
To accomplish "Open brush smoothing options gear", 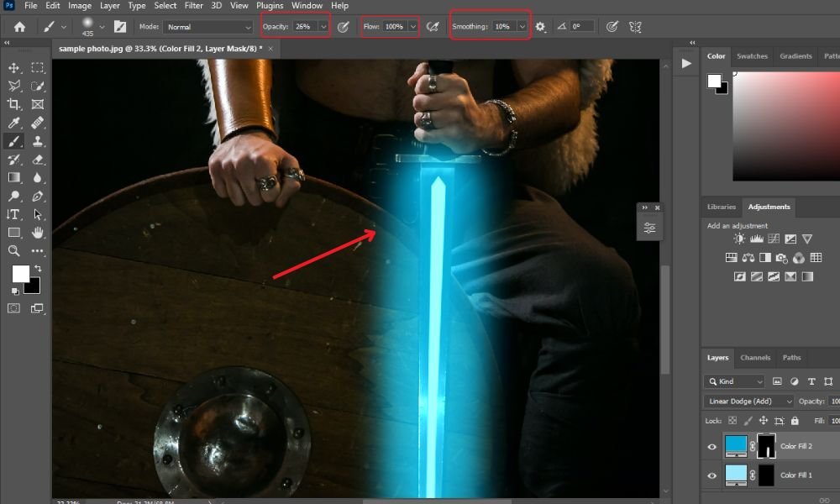I will 540,26.
